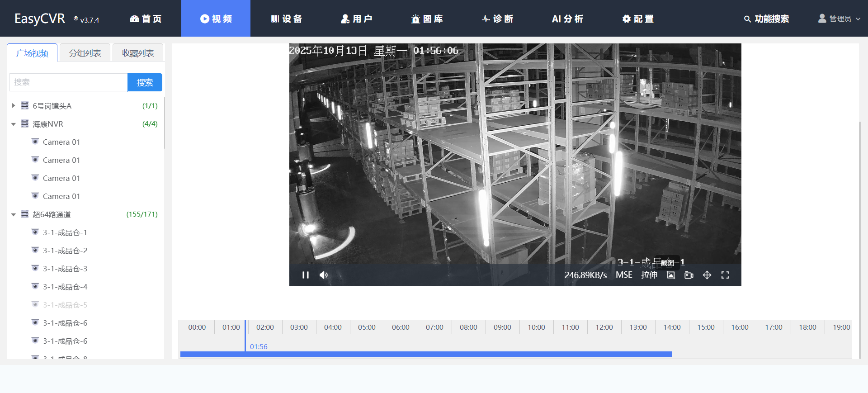
Task: Open 功能搜索 feature search
Action: click(x=766, y=19)
